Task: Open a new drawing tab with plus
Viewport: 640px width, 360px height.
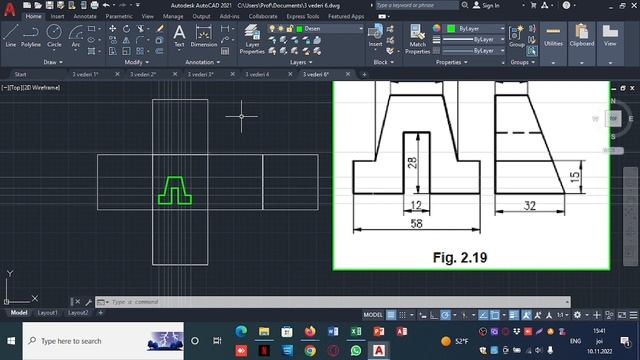Action: (x=364, y=74)
